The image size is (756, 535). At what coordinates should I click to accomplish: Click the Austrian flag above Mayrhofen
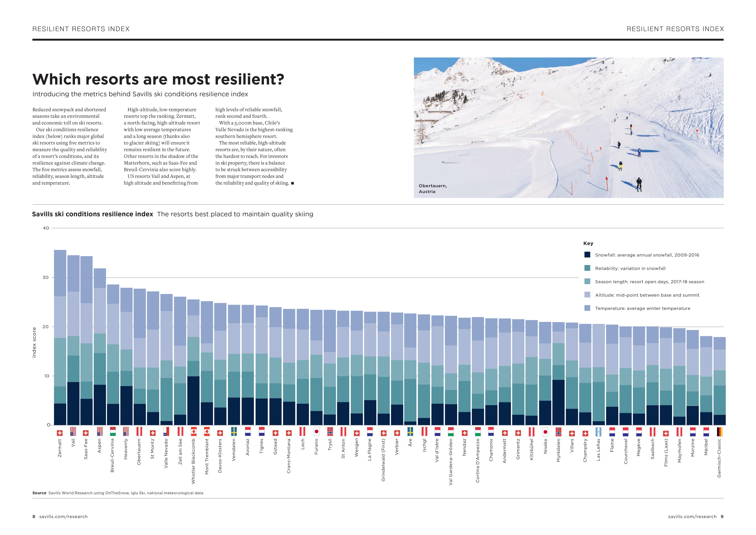click(679, 432)
